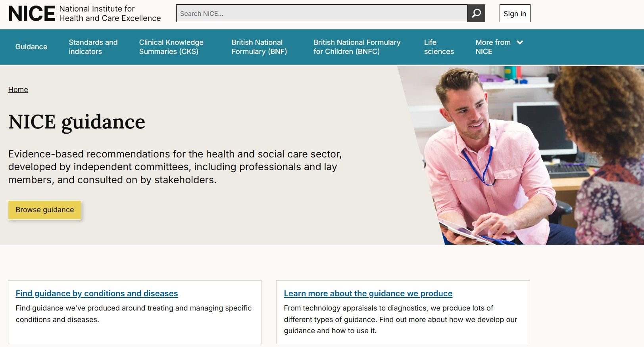Expand the More from NICE chevron
Image resolution: width=644 pixels, height=347 pixels.
(x=519, y=42)
